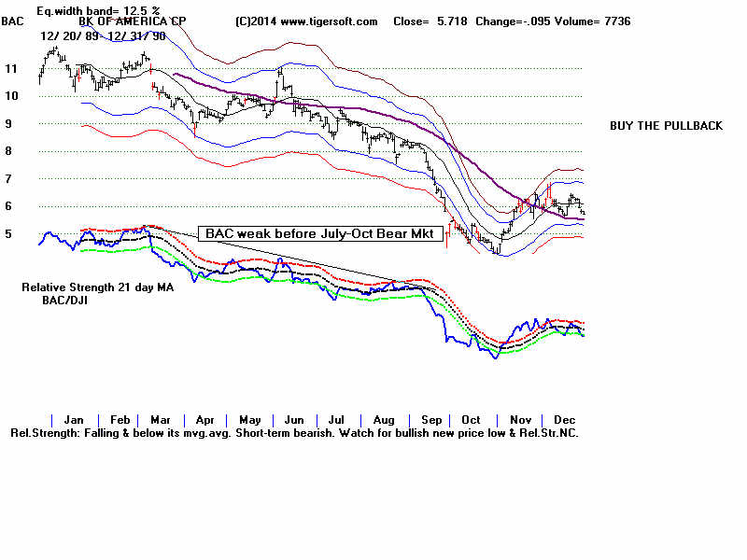Select the Jun month label
Viewport: 747px width, 560px height.
pos(294,420)
